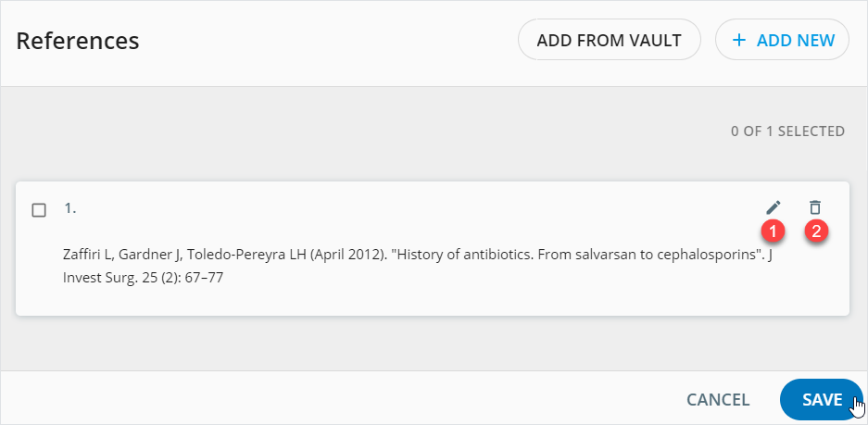Cancel the References dialog
Image resolution: width=868 pixels, height=425 pixels.
coord(718,400)
